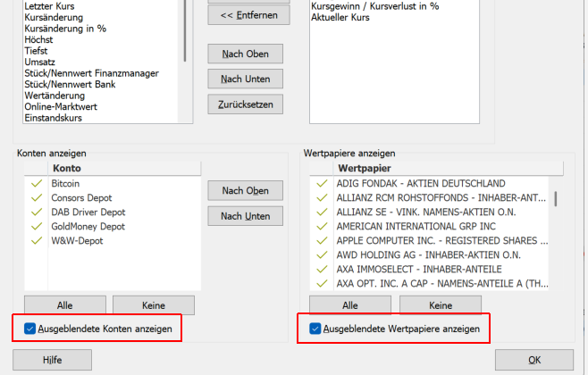This screenshot has width=588, height=375.
Task: Uncheck the GoldMoney Depot checkmark
Action: coord(37,226)
